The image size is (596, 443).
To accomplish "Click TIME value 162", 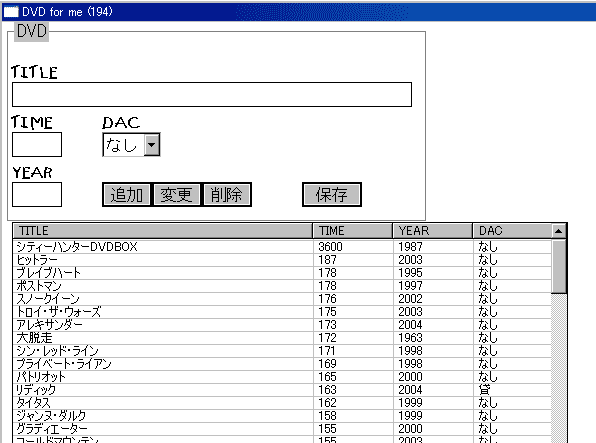I will pos(327,403).
